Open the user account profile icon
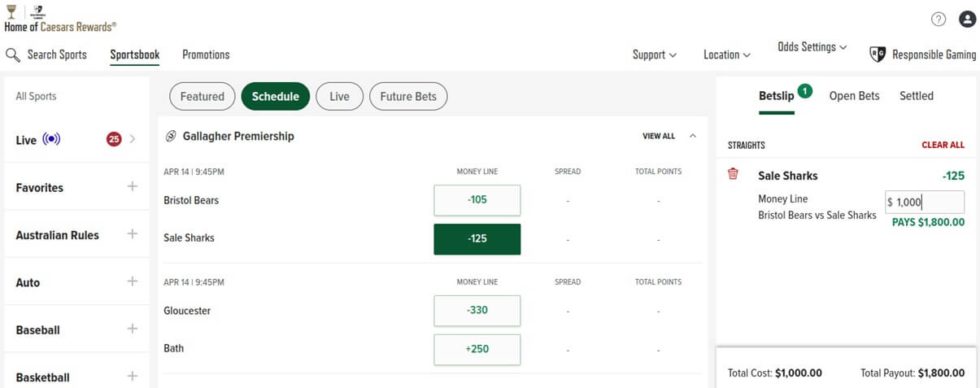980x388 pixels. pos(967,20)
